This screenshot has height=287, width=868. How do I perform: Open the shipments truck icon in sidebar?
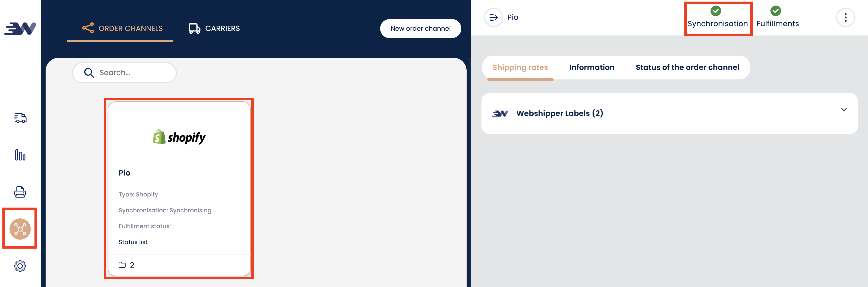[x=20, y=118]
